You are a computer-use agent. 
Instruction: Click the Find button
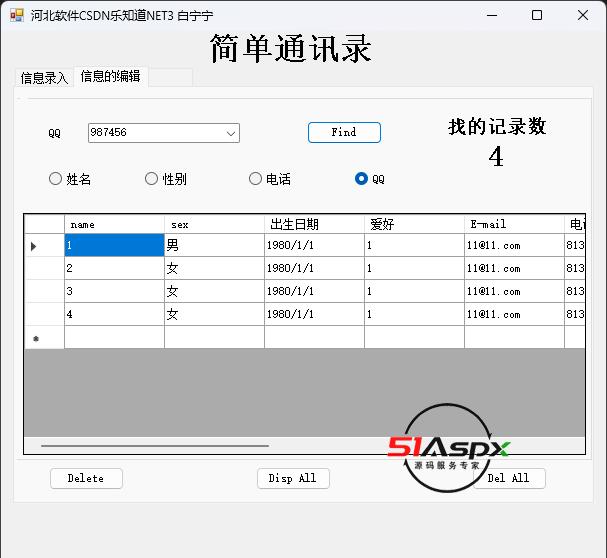point(344,132)
